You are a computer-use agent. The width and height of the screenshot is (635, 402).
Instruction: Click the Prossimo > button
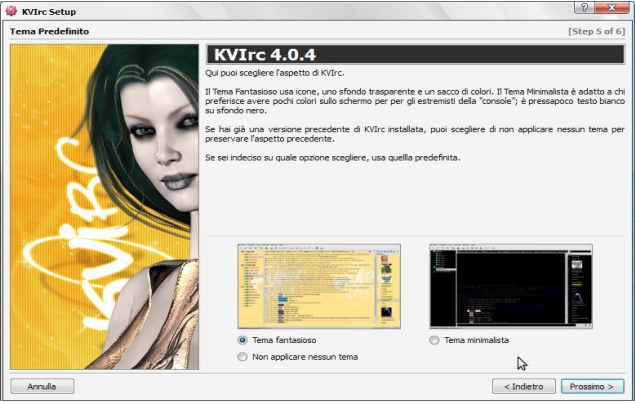(592, 386)
